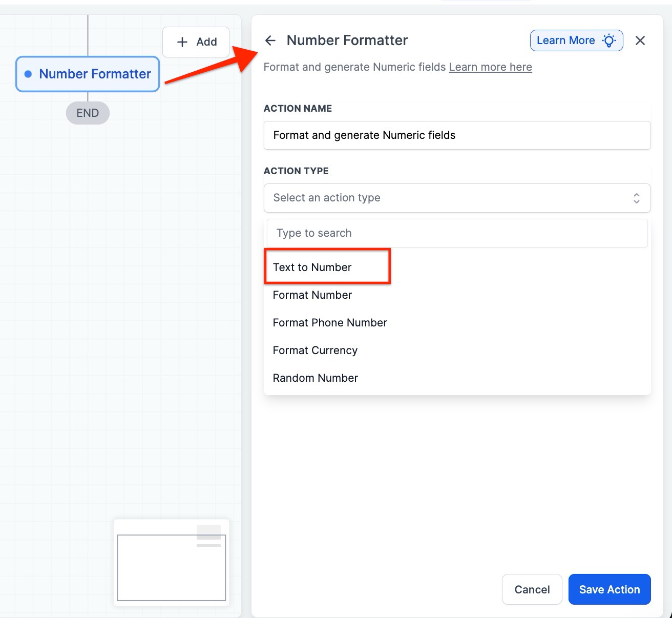Pick Format Currency action type
The image size is (672, 618).
click(x=315, y=351)
